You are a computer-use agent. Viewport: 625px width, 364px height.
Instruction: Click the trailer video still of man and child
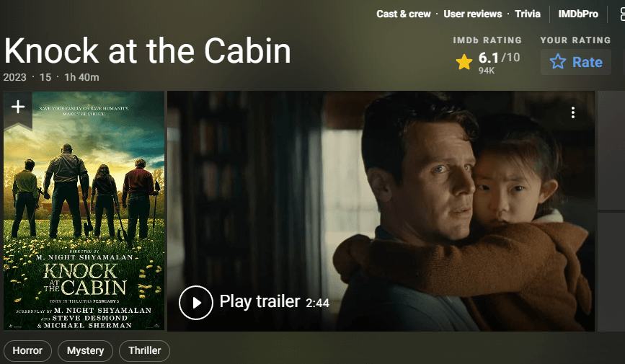(381, 211)
